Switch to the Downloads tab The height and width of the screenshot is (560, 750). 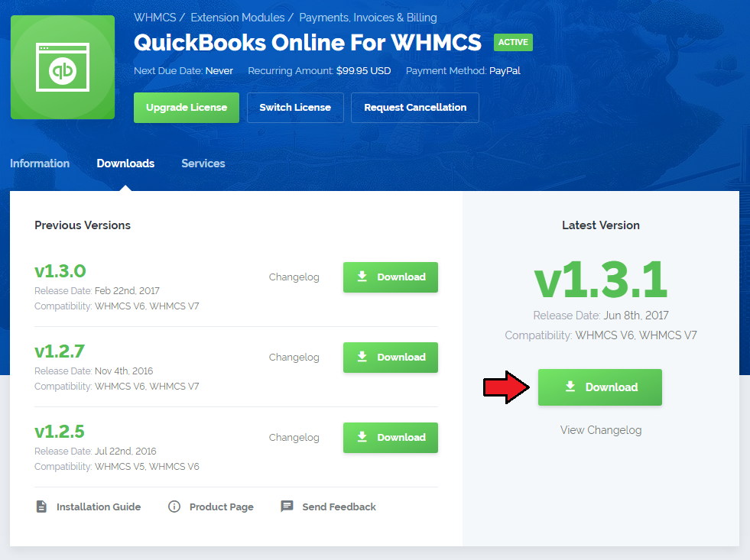coord(125,163)
